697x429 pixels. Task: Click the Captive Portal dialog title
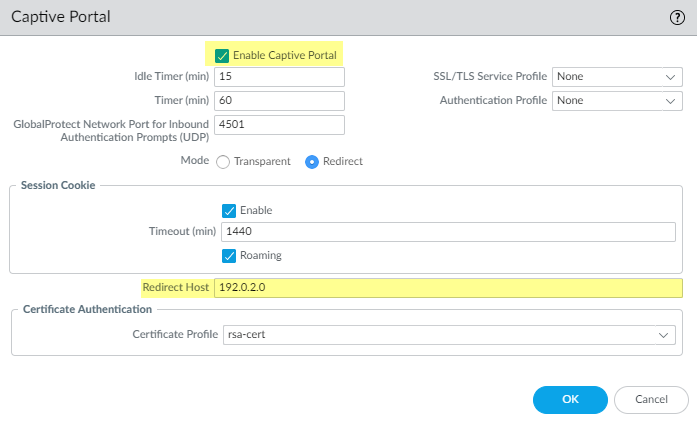coord(60,17)
